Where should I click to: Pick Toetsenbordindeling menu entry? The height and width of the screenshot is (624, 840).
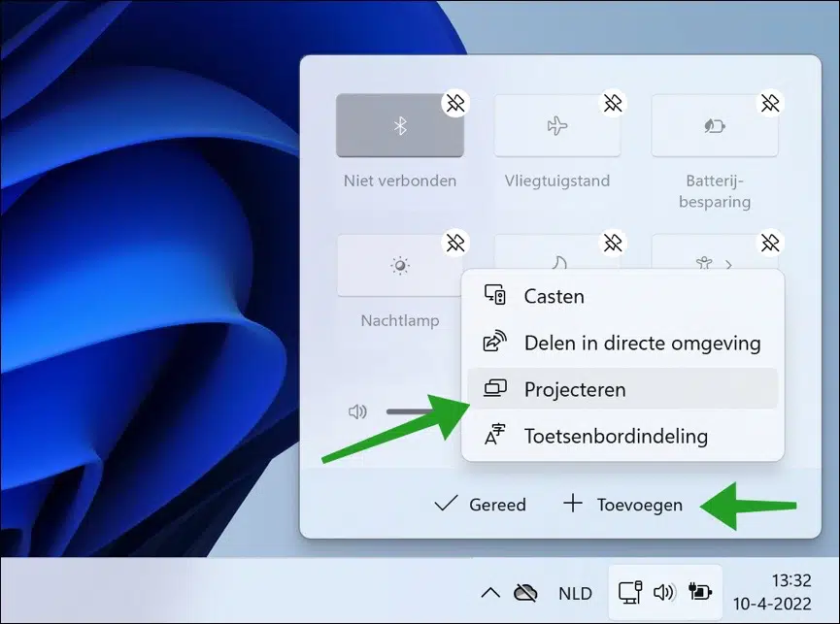coord(622,436)
